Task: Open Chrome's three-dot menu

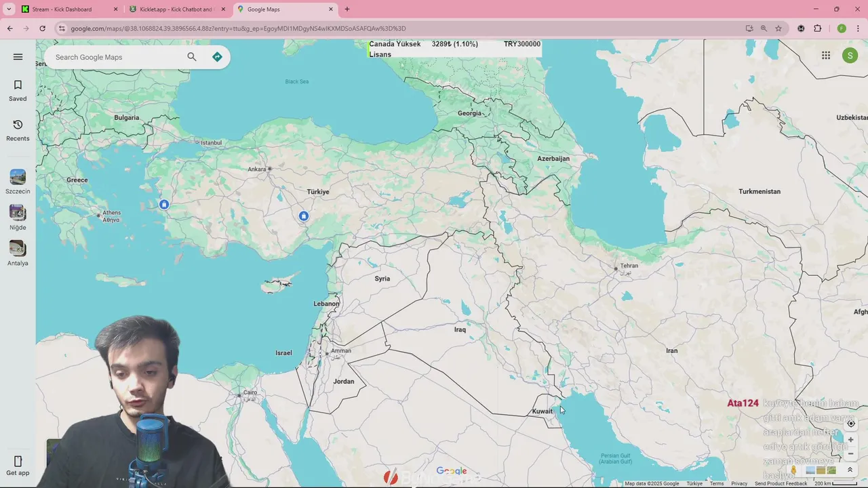Action: (859, 28)
